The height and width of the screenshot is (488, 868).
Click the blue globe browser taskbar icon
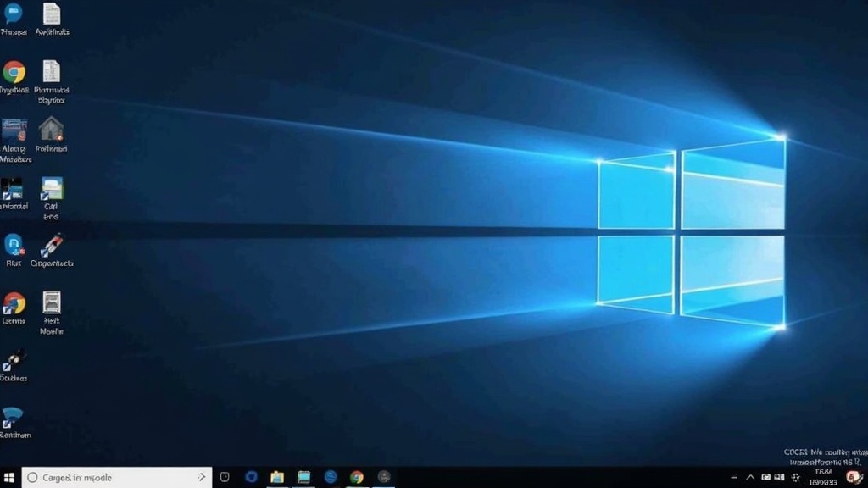pyautogui.click(x=331, y=477)
